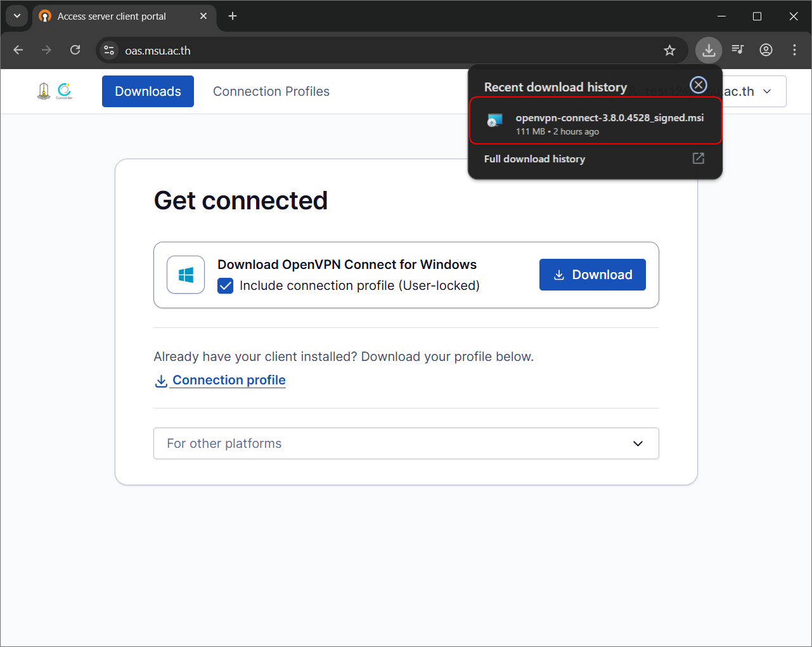The image size is (812, 647).
Task: Bookmark this page with star icon
Action: 669,51
